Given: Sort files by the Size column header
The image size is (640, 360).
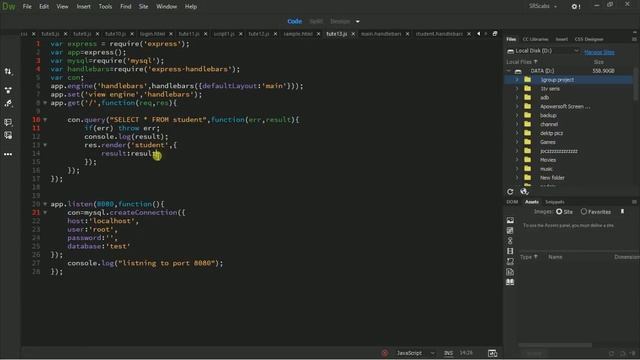Looking at the screenshot, I should click(x=598, y=62).
